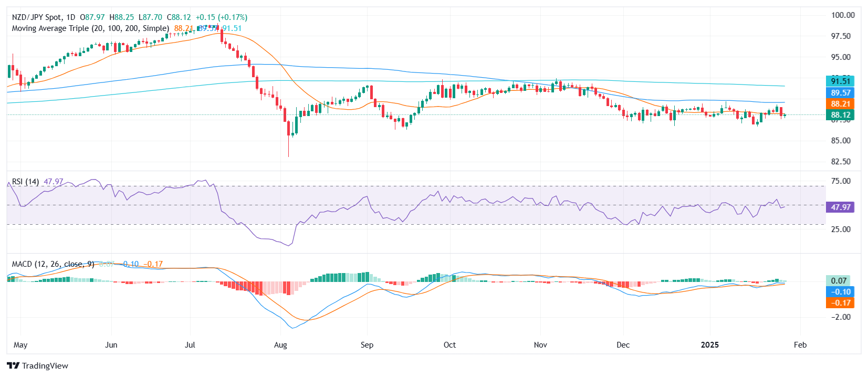The height and width of the screenshot is (377, 868).
Task: Click the open value O87.97 in header
Action: click(x=92, y=17)
